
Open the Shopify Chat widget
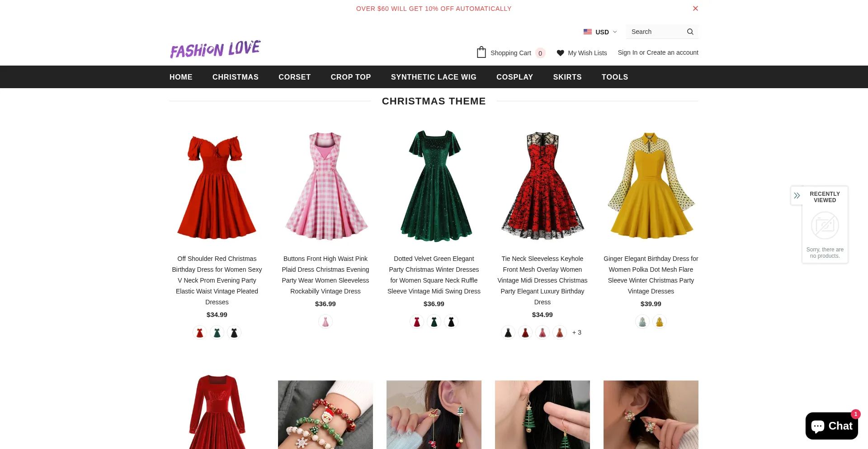tap(831, 426)
